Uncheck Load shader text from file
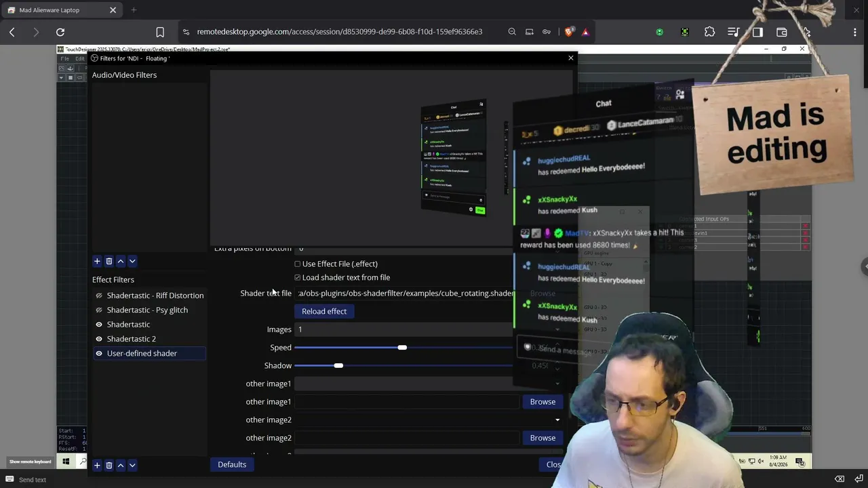Image resolution: width=868 pixels, height=488 pixels. coord(297,277)
